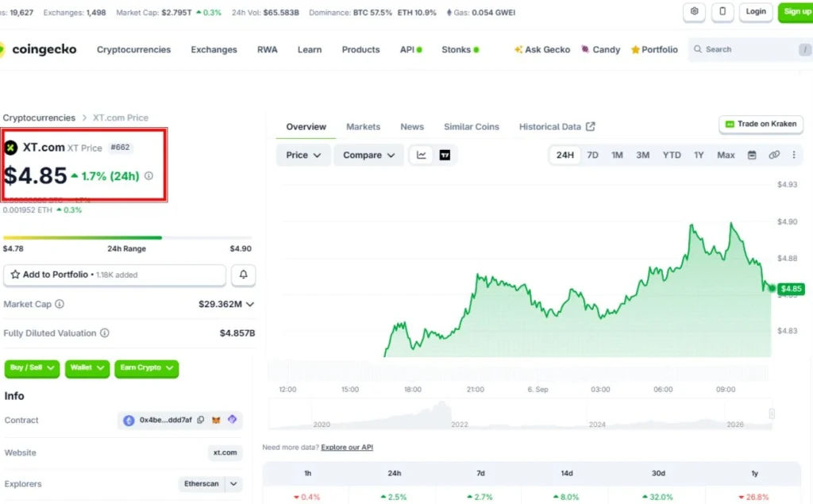The width and height of the screenshot is (813, 504).
Task: Click the Ethereum icon beside contract address
Action: click(x=129, y=421)
